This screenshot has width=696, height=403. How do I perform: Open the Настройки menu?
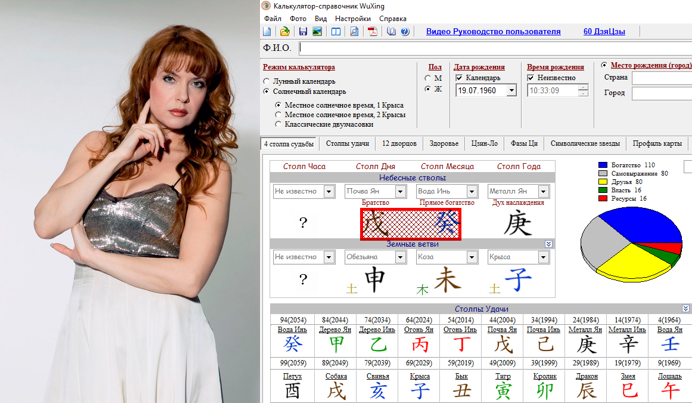coord(353,19)
